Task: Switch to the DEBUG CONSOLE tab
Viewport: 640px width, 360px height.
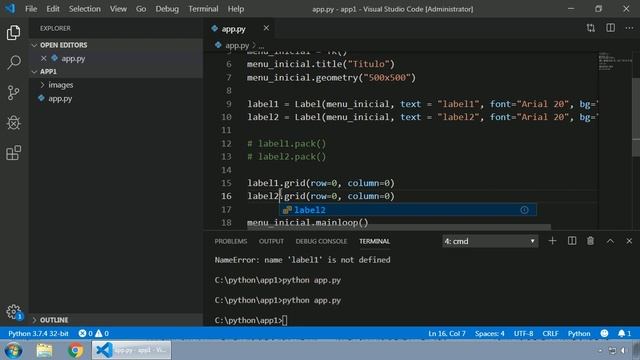Action: 321,241
